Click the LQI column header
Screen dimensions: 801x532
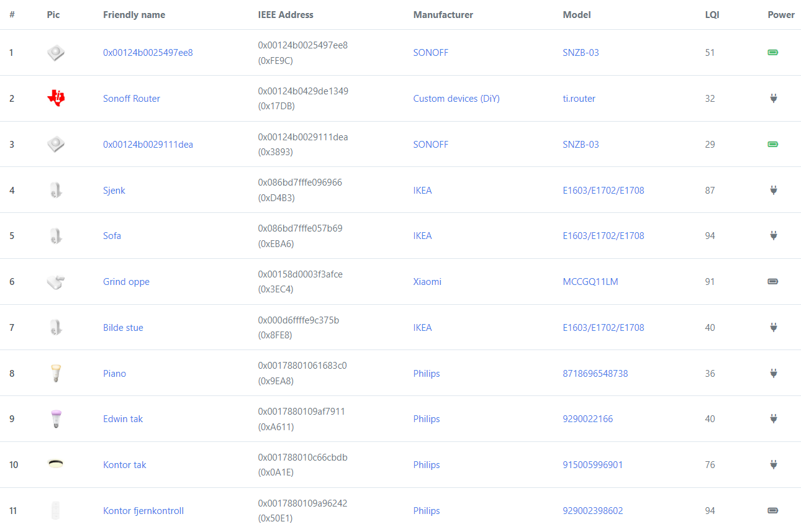click(x=712, y=14)
